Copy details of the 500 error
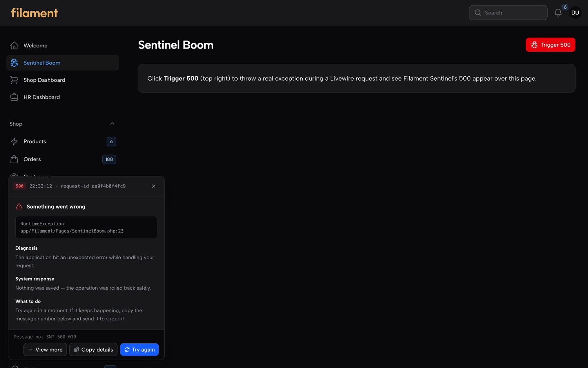The height and width of the screenshot is (368, 588). 93,350
